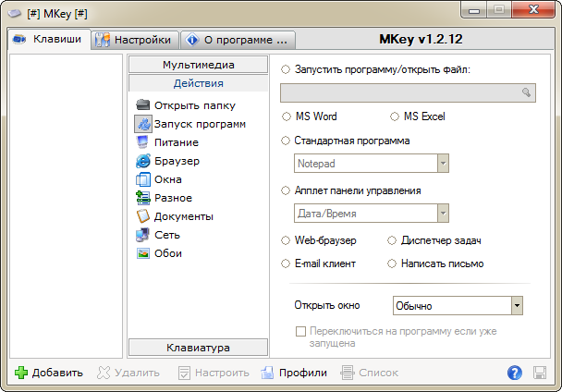Expand the Клавиатура section
This screenshot has width=562, height=392.
point(198,348)
